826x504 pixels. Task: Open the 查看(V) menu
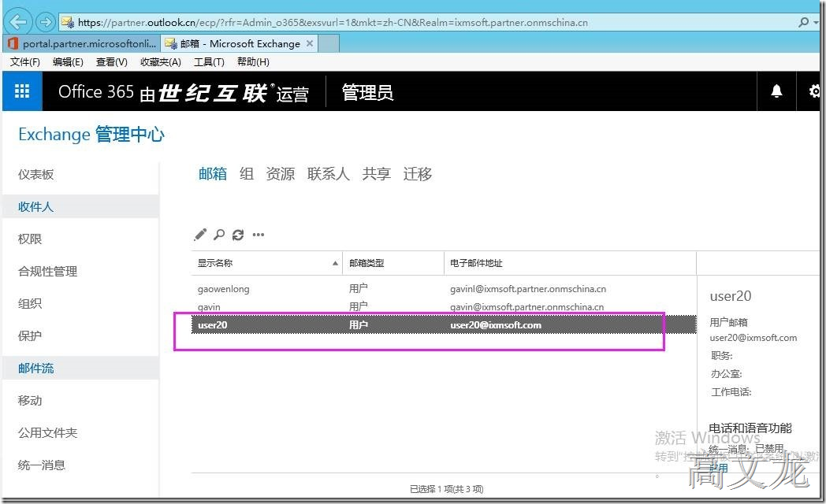coord(112,62)
